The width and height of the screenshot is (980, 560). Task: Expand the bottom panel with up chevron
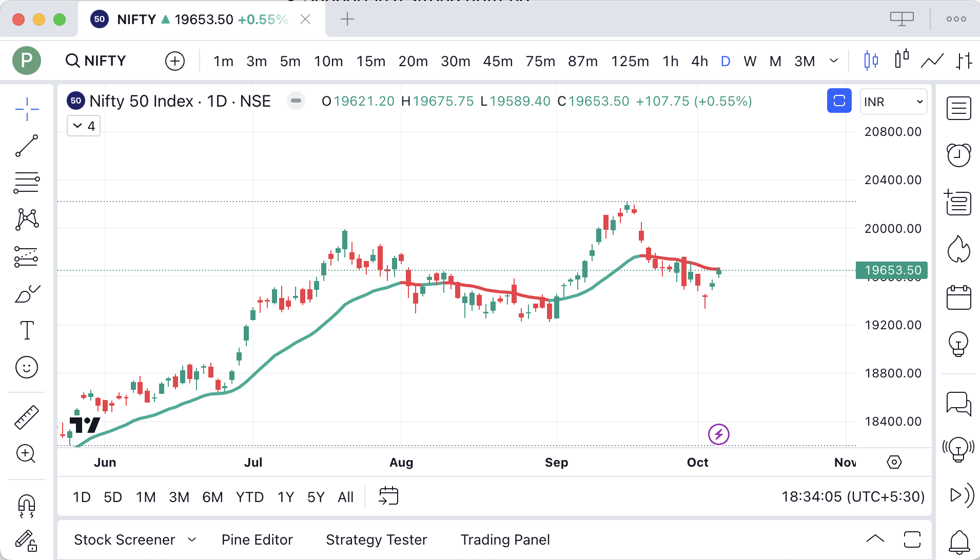pyautogui.click(x=875, y=539)
